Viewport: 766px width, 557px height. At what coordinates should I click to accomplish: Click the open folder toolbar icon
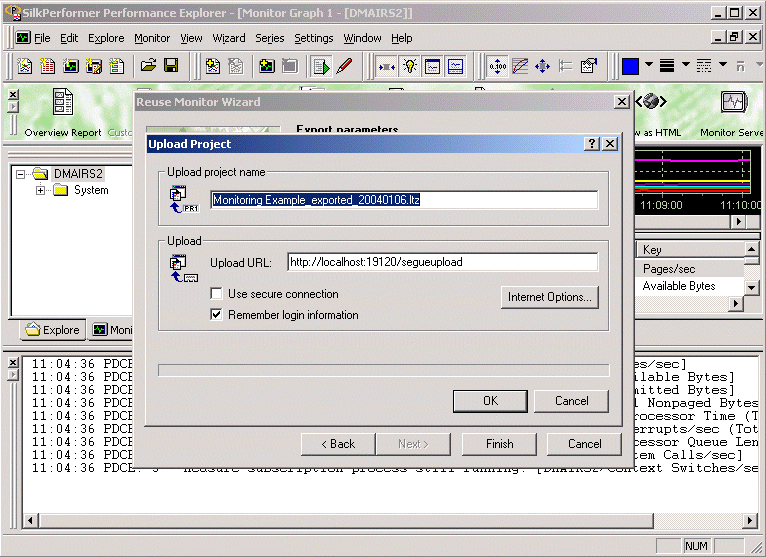click(x=149, y=65)
